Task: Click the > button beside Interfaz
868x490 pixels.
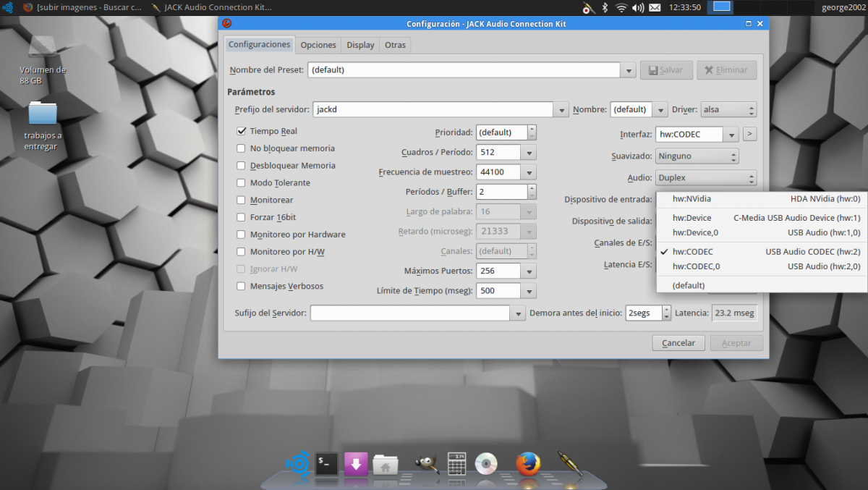Action: click(x=749, y=134)
